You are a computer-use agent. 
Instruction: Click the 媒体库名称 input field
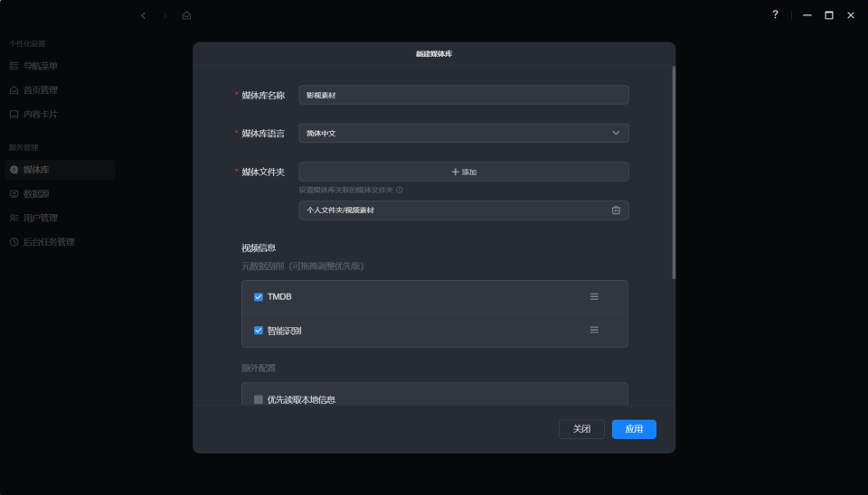pyautogui.click(x=463, y=95)
